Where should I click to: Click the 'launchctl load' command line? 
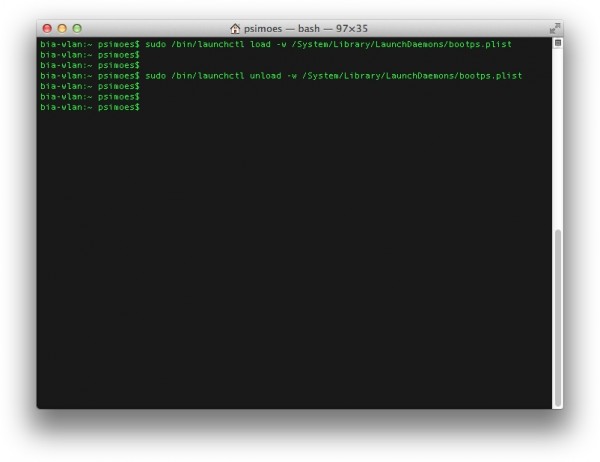point(276,44)
